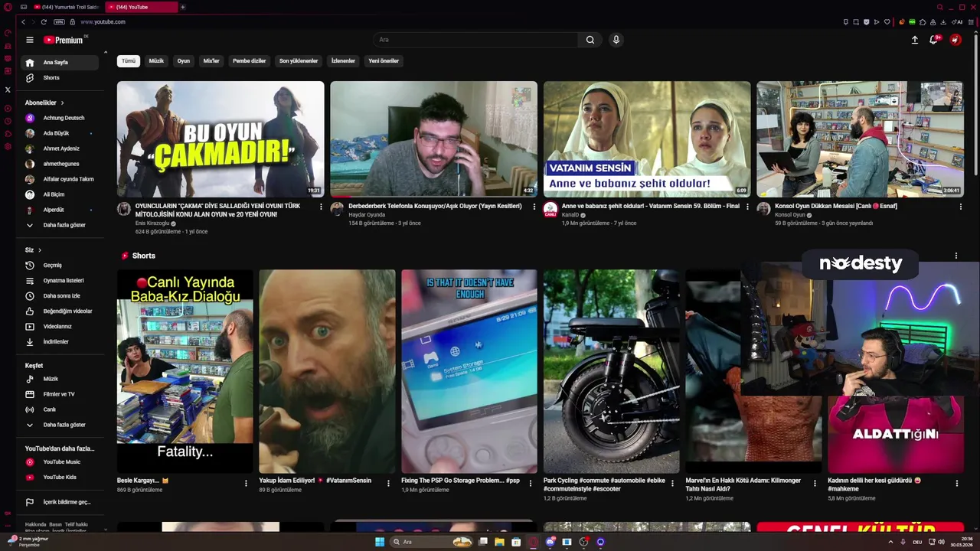Select the Tümü filter chip
This screenshot has width=980, height=551.
[x=129, y=60]
